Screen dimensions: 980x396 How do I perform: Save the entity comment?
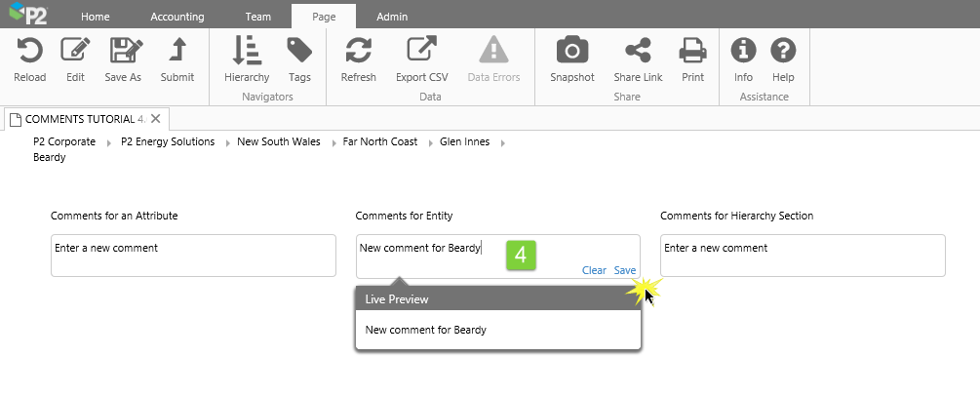pos(625,270)
